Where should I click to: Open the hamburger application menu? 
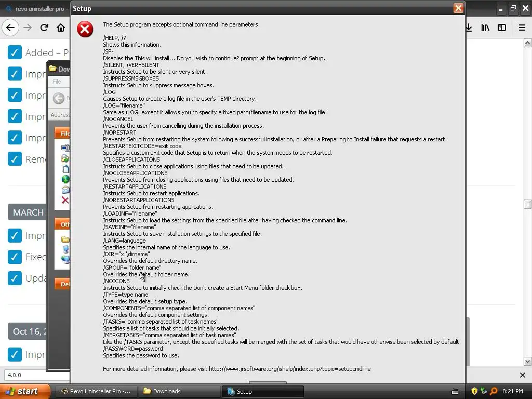522,28
